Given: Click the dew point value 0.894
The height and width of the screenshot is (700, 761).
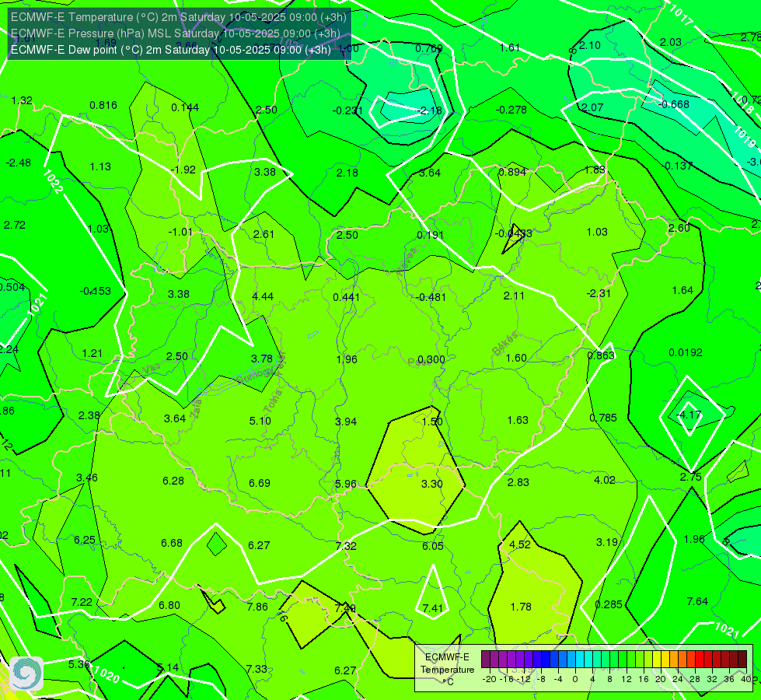Looking at the screenshot, I should pyautogui.click(x=512, y=172).
